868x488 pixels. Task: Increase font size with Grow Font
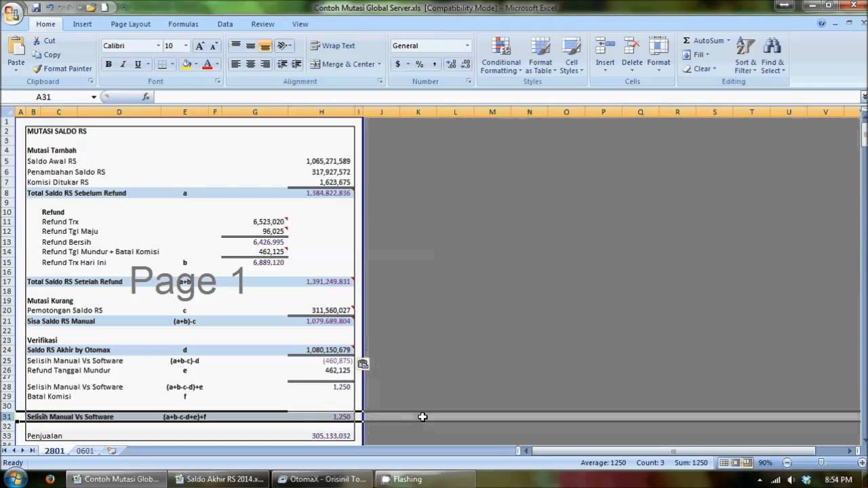199,46
